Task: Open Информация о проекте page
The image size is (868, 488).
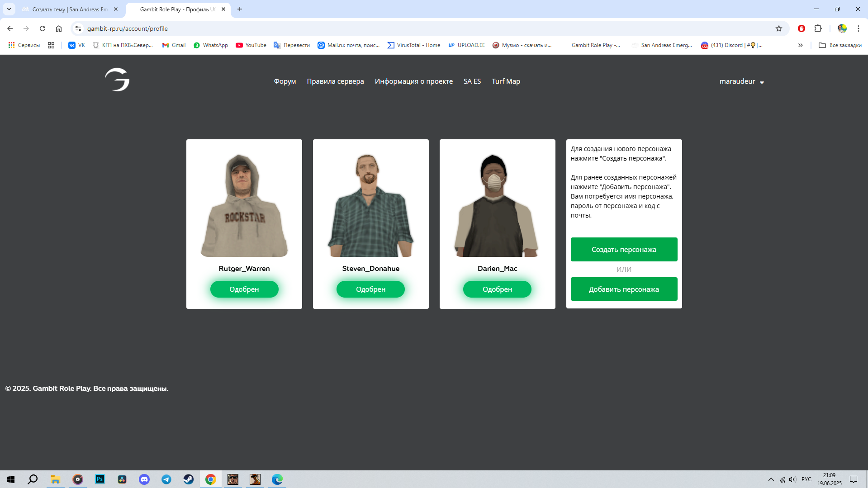Action: (413, 81)
